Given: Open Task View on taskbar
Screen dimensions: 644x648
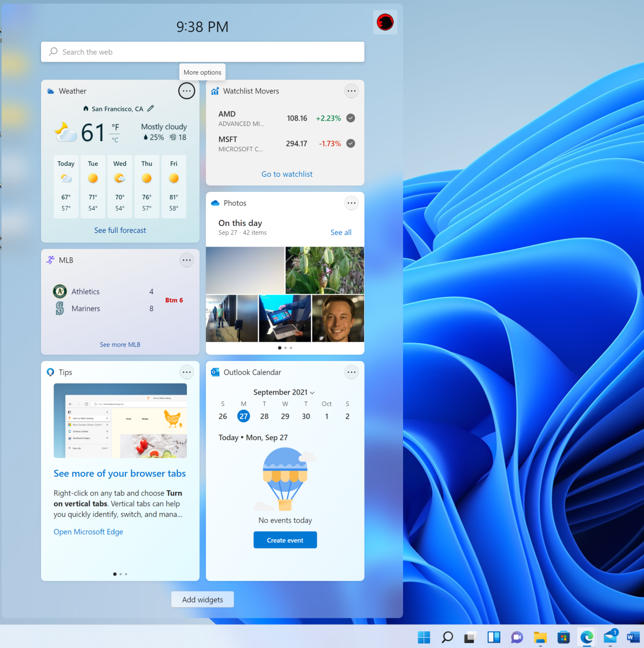Looking at the screenshot, I should [470, 637].
